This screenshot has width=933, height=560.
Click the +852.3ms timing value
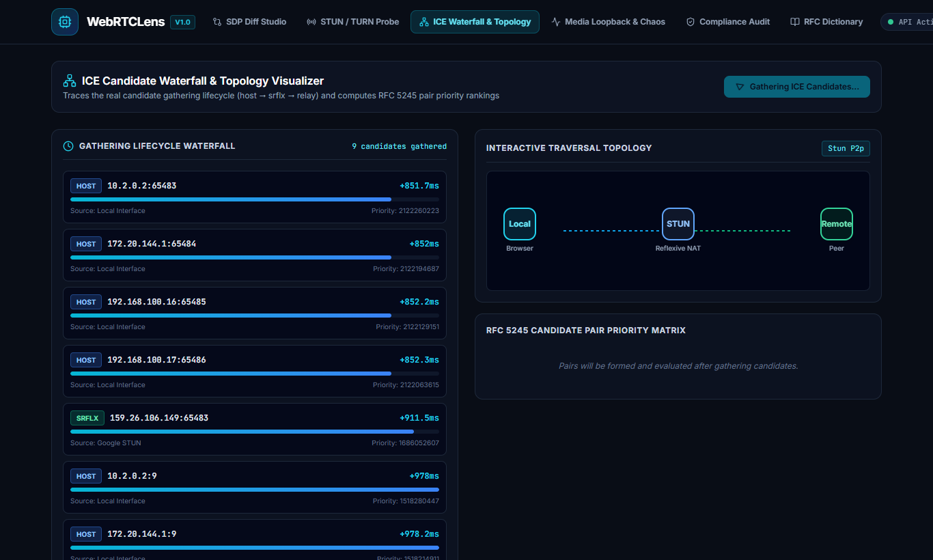419,360
